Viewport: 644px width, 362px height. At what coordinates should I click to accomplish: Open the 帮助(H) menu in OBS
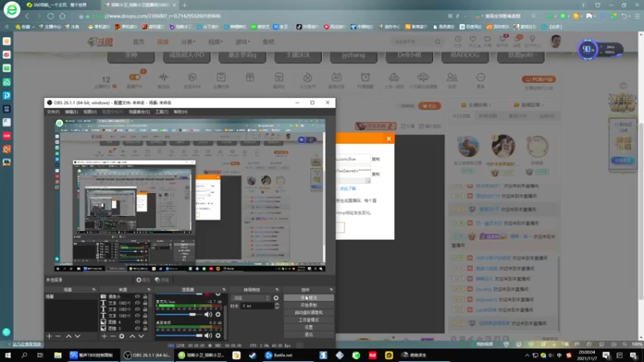[x=180, y=112]
